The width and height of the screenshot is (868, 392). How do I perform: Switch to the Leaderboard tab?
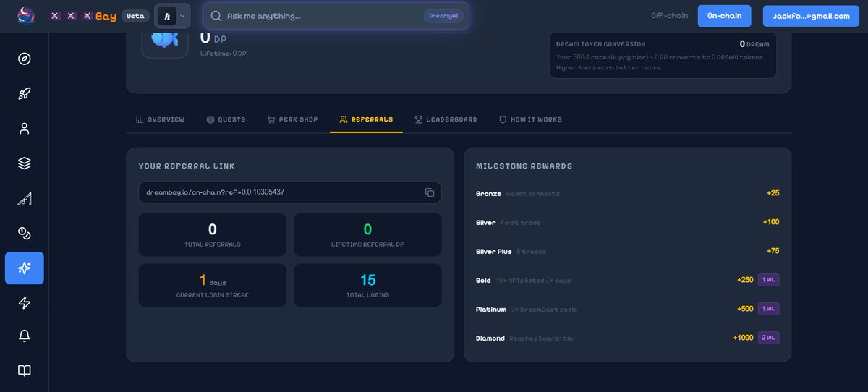point(446,119)
